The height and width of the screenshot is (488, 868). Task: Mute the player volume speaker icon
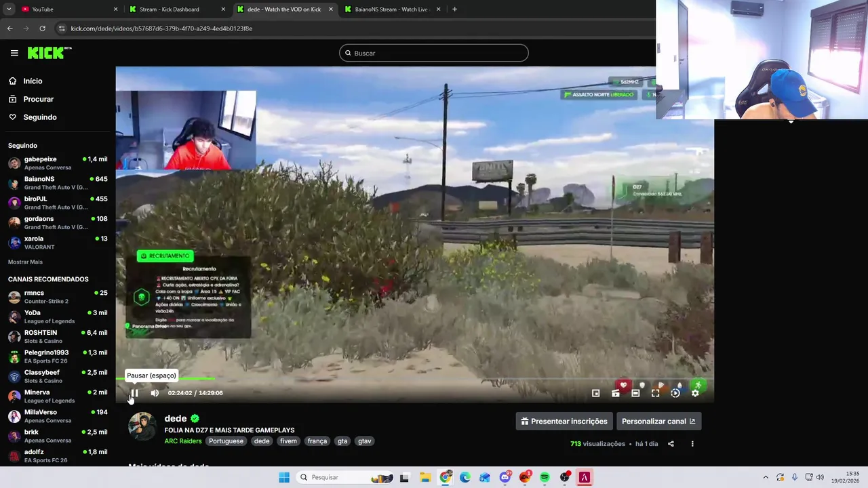[155, 393]
